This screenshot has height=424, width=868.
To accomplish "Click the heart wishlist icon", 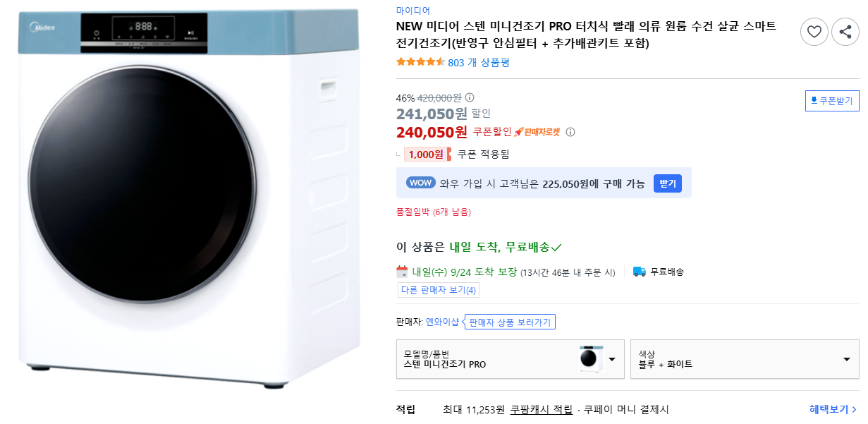I will click(x=814, y=32).
